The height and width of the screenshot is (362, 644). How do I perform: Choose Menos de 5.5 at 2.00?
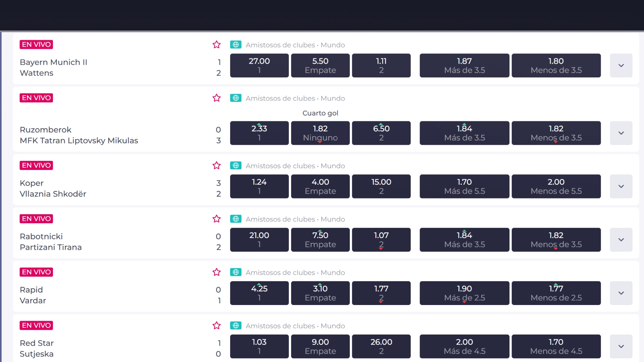pos(556,186)
